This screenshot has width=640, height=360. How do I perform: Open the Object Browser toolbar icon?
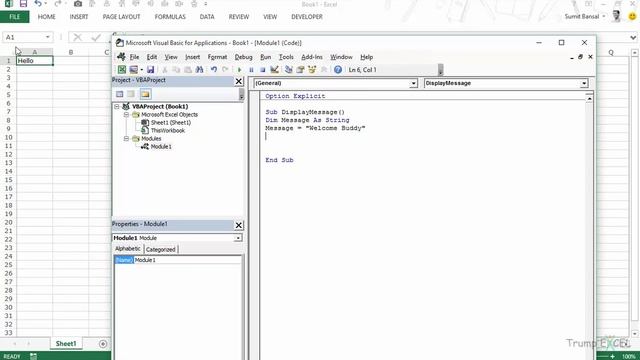(312, 70)
